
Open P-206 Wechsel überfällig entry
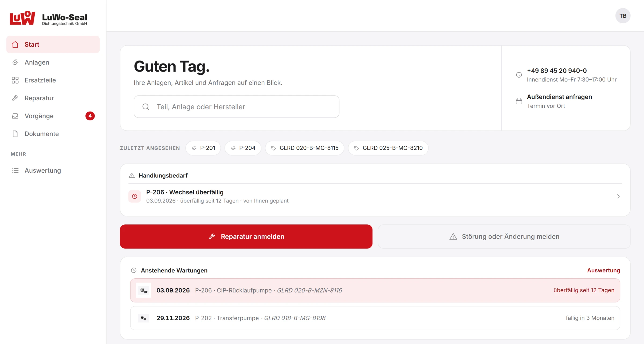(x=375, y=196)
